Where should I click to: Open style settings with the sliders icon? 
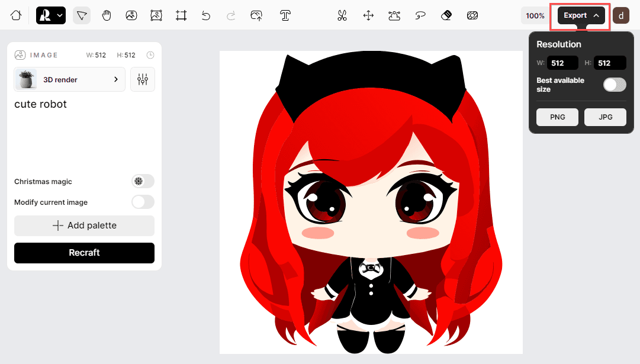point(143,79)
